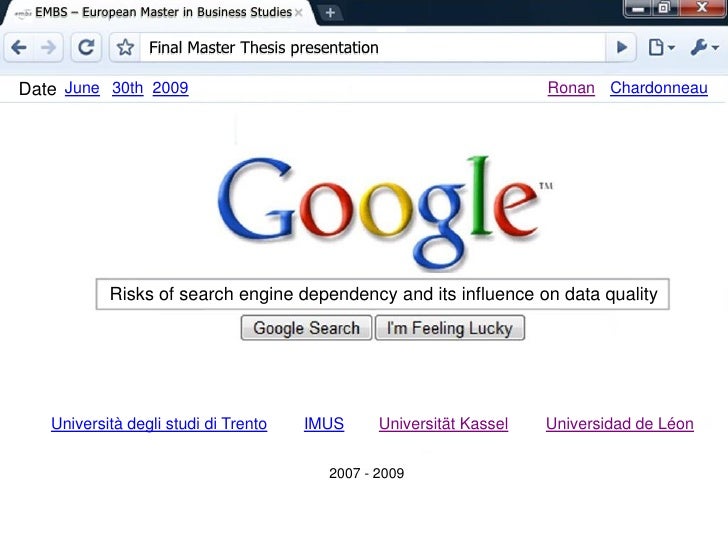
Task: Click the Google logo image
Action: point(385,213)
